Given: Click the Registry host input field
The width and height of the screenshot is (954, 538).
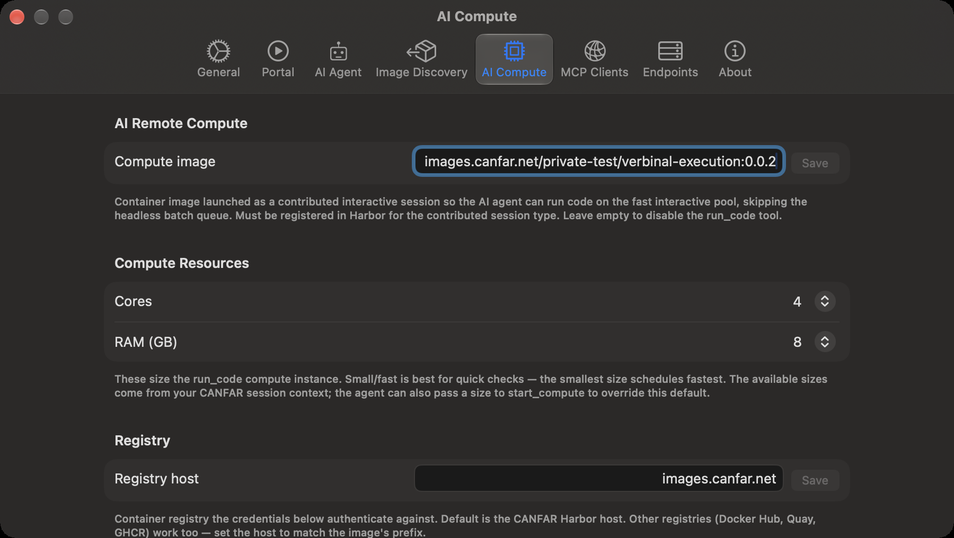Looking at the screenshot, I should click(x=599, y=478).
